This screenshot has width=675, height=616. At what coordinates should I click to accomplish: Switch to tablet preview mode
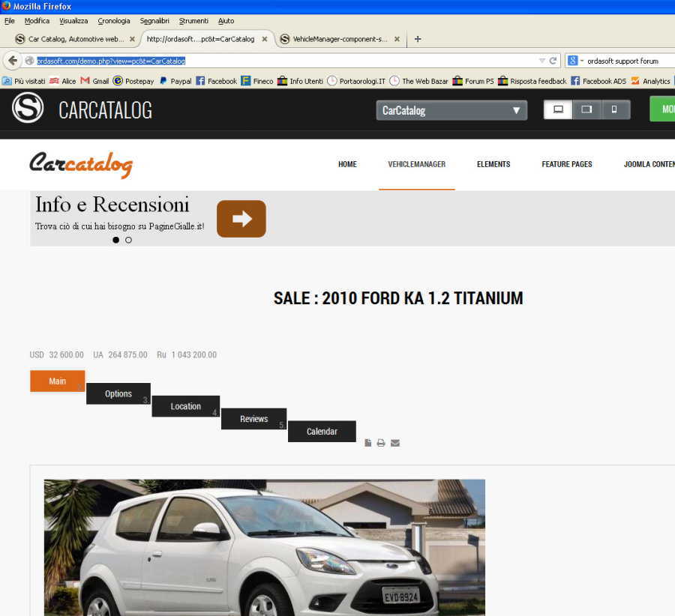pos(586,109)
